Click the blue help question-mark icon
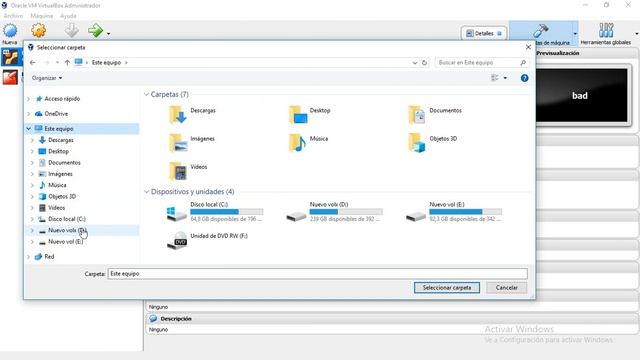The image size is (640, 360). click(x=524, y=78)
